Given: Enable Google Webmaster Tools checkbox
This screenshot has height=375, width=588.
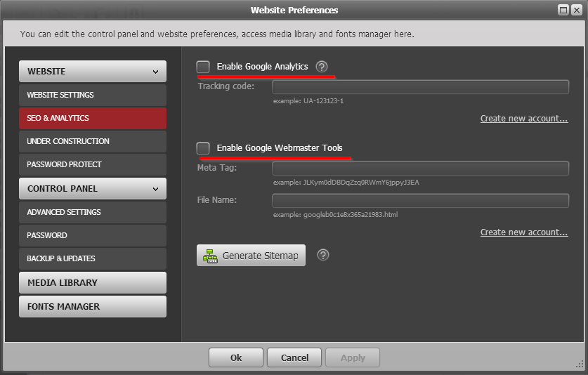Looking at the screenshot, I should 203,148.
